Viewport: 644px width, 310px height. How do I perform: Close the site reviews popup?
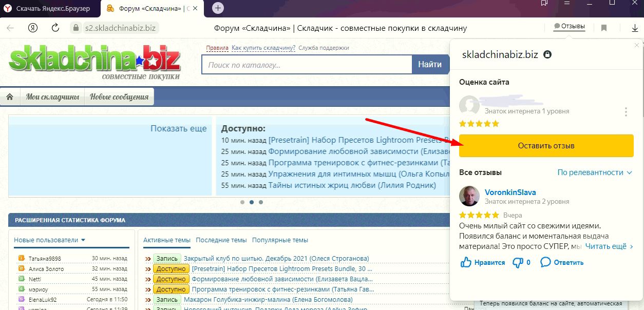pos(637,45)
